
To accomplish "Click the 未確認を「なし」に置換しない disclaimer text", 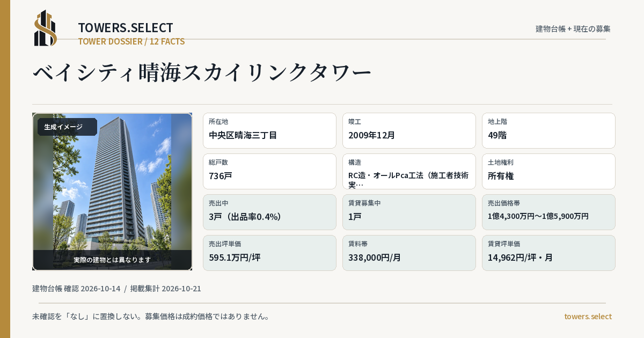I will coord(151,317).
